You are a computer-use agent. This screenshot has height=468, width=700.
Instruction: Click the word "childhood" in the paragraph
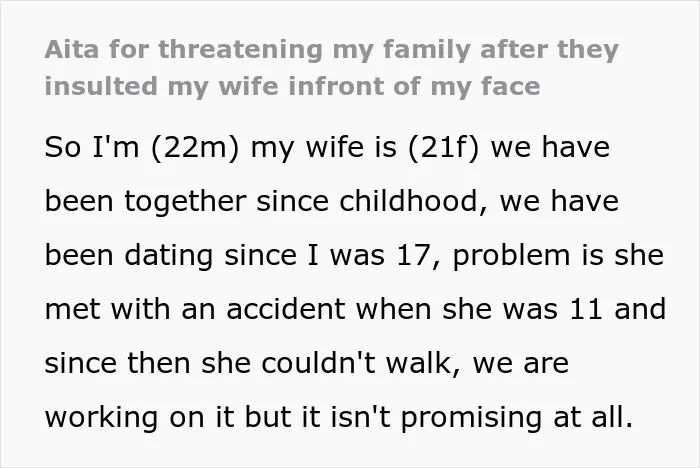click(408, 201)
